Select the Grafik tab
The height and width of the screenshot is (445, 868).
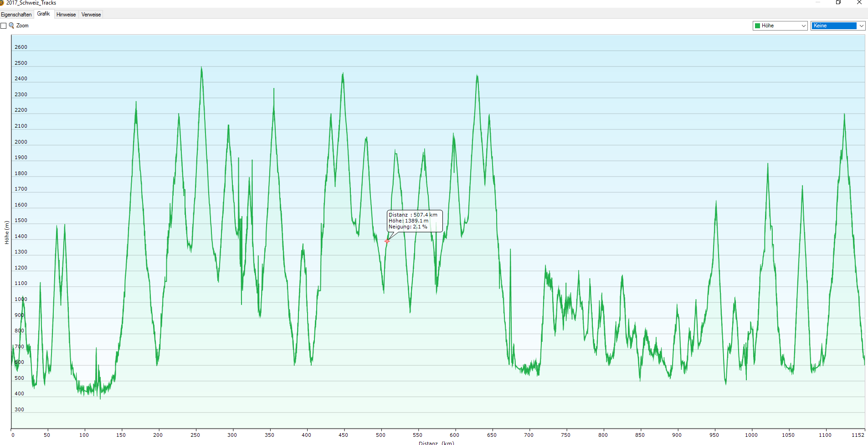tap(44, 14)
